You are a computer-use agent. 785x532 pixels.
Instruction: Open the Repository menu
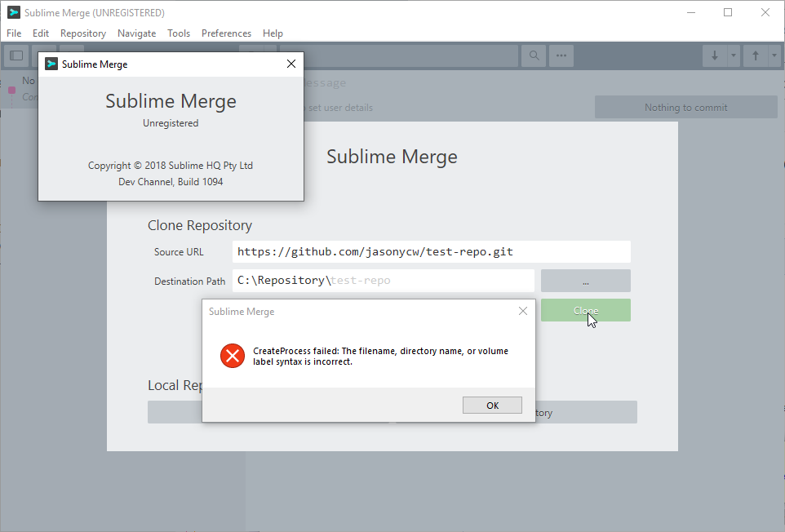click(82, 33)
